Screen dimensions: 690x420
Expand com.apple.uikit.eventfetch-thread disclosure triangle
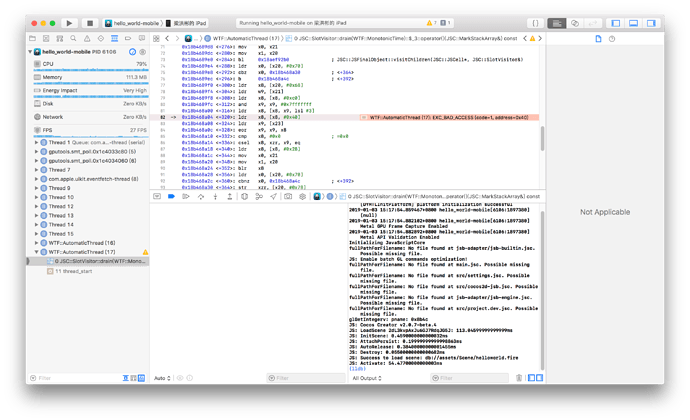pyautogui.click(x=36, y=179)
